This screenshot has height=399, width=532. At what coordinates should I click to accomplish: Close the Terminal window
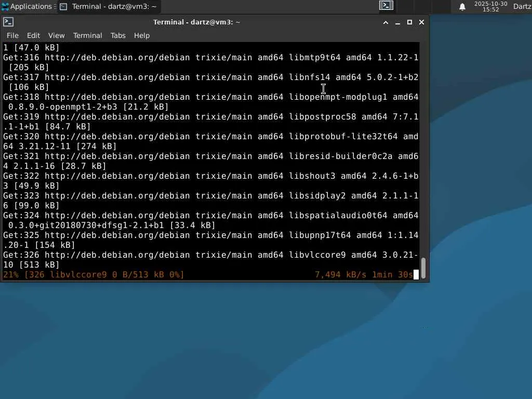[x=421, y=22]
